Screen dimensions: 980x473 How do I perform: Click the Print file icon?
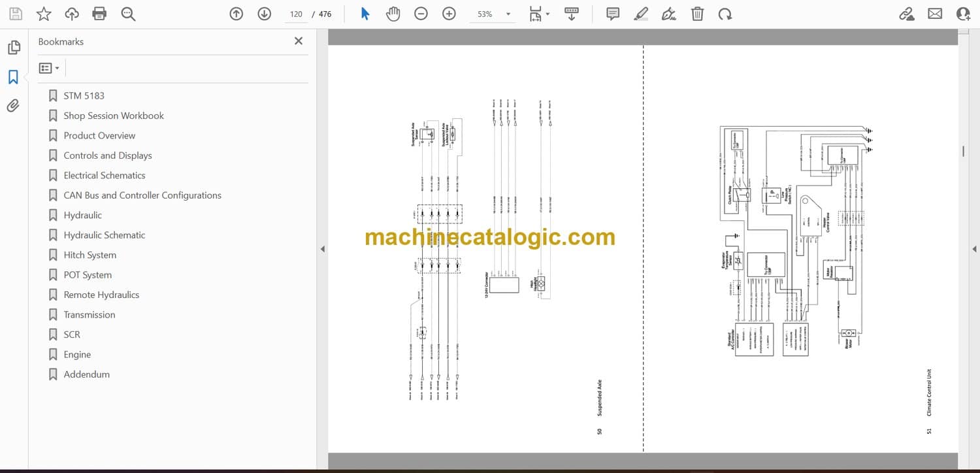(99, 14)
